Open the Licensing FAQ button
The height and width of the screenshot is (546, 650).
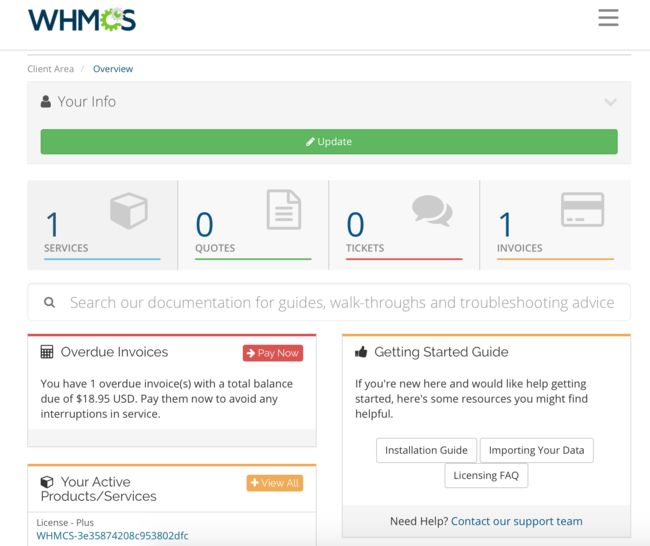[486, 476]
